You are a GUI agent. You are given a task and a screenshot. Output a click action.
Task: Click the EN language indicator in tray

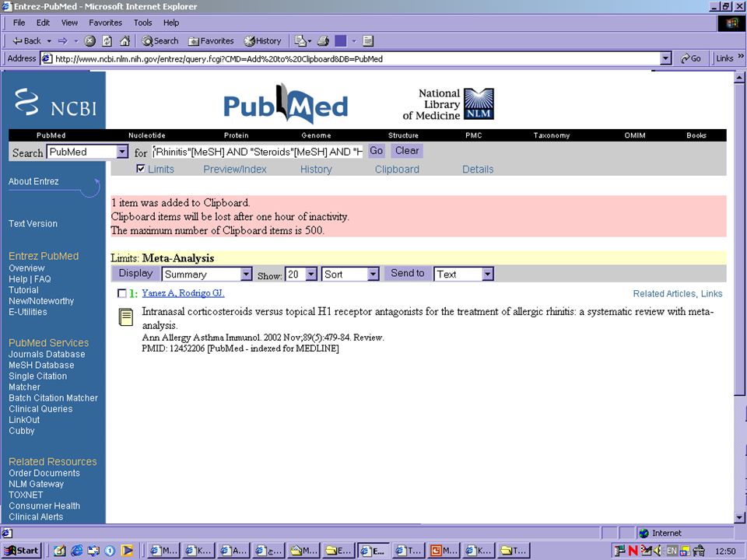(x=672, y=551)
